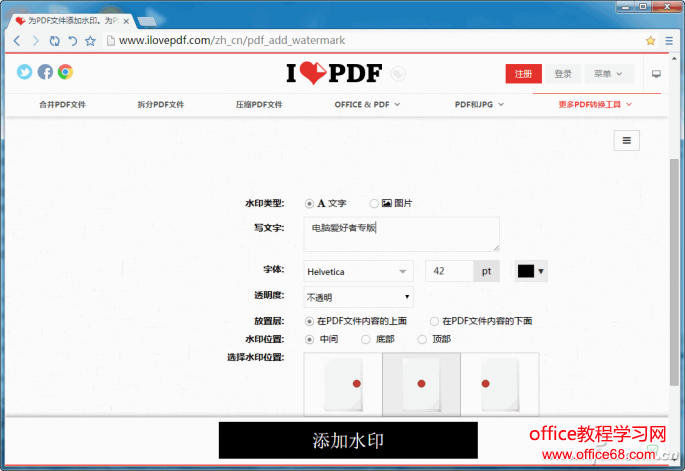Place watermark below PDF content
Screen dimensions: 685x471
pyautogui.click(x=434, y=322)
